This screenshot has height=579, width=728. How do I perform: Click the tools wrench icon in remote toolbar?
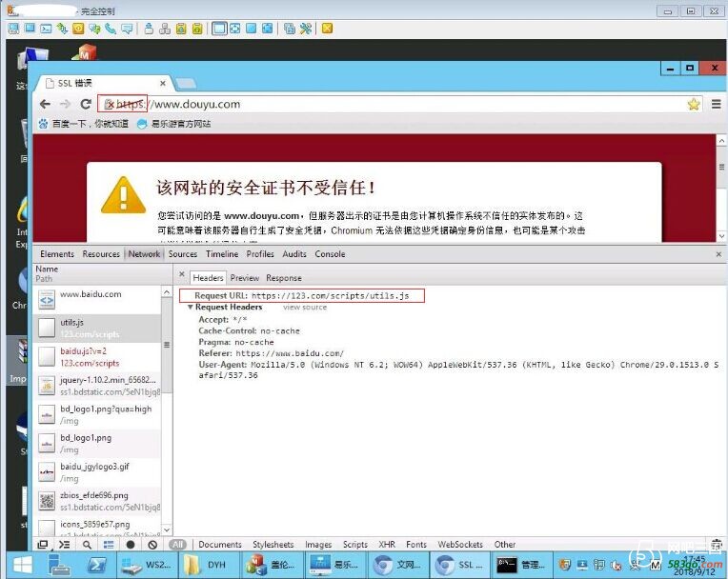pyautogui.click(x=305, y=29)
